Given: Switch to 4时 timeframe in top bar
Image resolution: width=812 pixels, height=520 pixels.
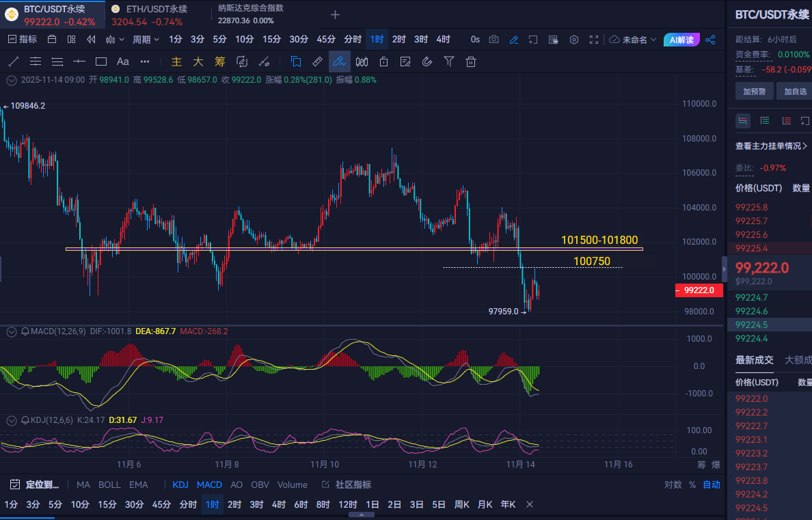Looking at the screenshot, I should (x=443, y=40).
